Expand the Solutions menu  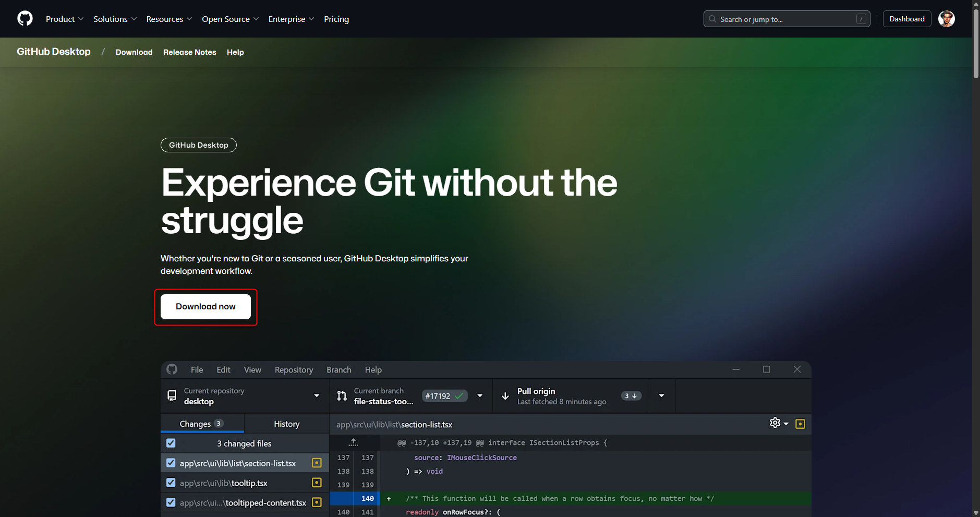click(115, 19)
